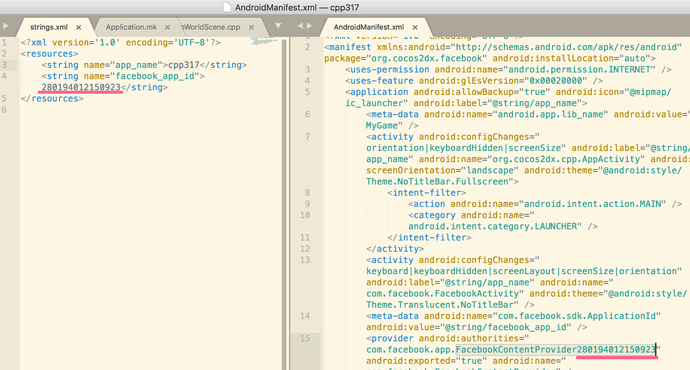
Task: Click the app ID 280194012150923 in strings.xml
Action: (x=81, y=87)
